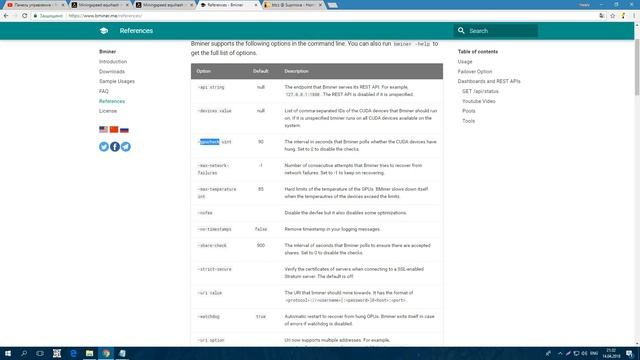Viewport: 640px width, 360px height.
Task: Click the highlighted gpucheck option text
Action: (209, 142)
